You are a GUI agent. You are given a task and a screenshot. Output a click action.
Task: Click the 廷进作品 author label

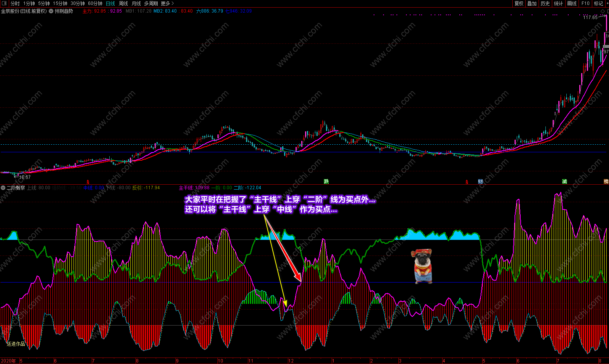[16, 344]
